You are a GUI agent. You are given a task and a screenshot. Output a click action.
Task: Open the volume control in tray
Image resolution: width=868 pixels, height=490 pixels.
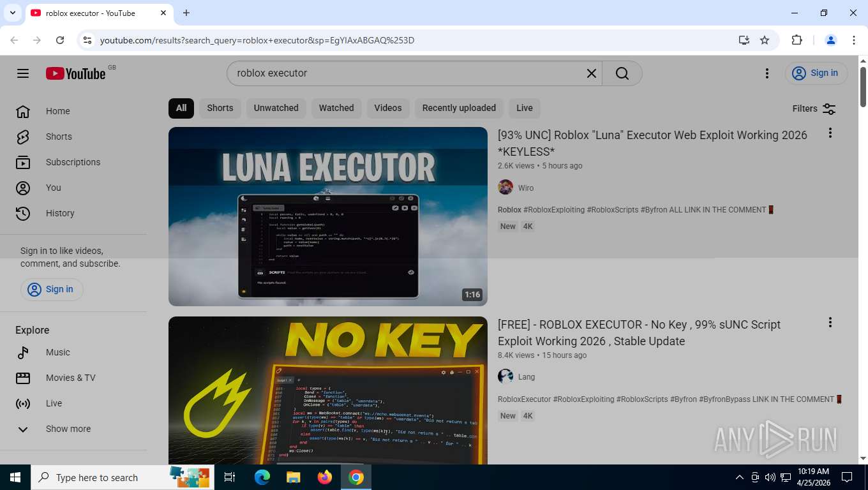click(x=770, y=477)
